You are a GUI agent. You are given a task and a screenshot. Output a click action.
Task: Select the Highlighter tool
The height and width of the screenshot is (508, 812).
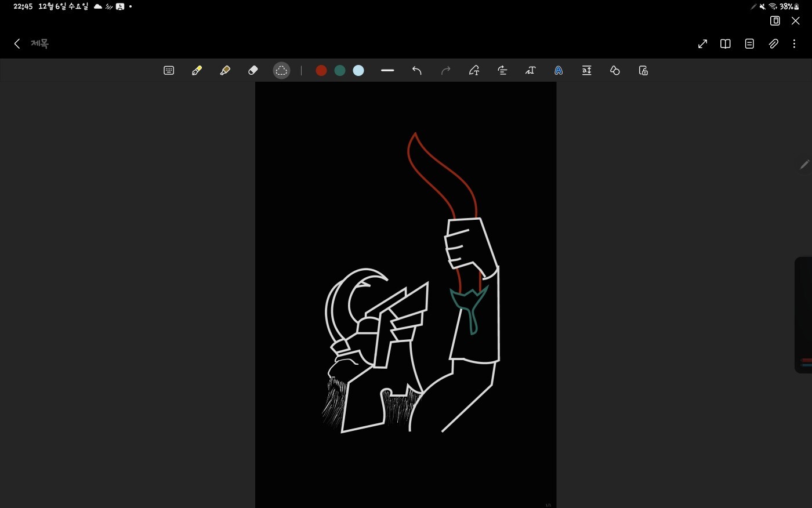coord(225,71)
